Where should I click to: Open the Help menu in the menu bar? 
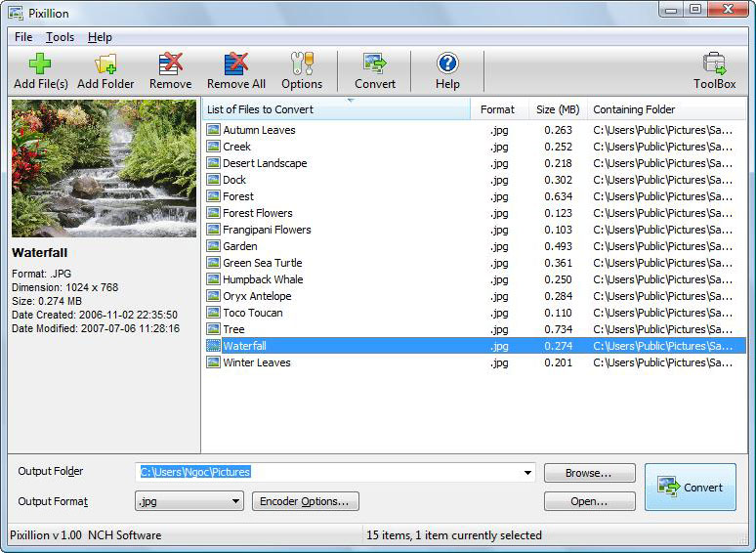tap(100, 37)
